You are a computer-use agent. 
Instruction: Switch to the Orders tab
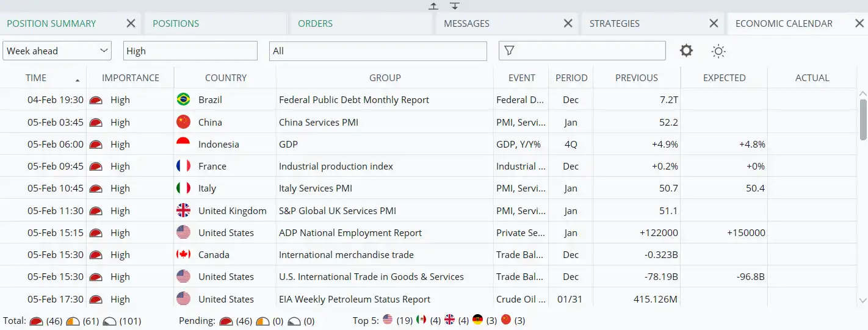point(315,23)
